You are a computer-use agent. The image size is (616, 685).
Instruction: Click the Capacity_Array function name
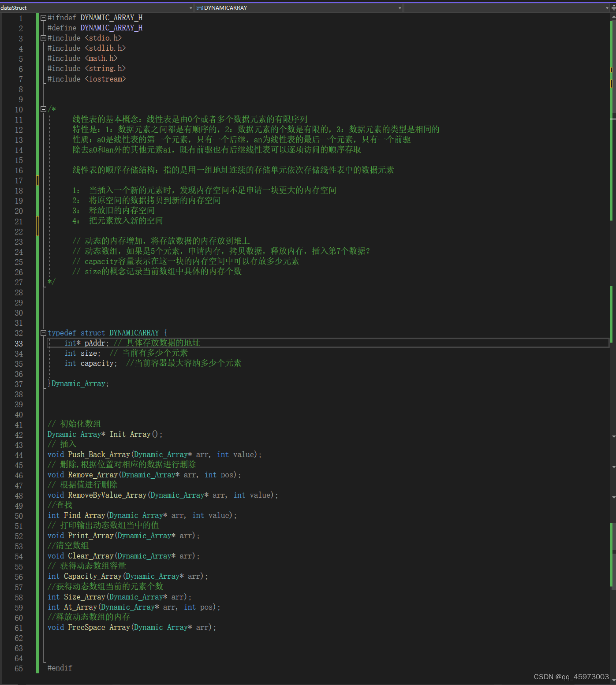coord(93,576)
